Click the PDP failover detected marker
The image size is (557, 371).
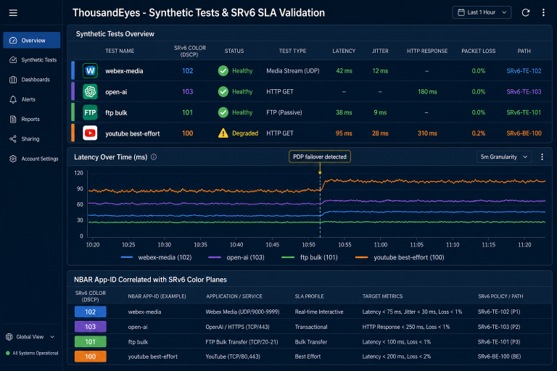point(320,157)
